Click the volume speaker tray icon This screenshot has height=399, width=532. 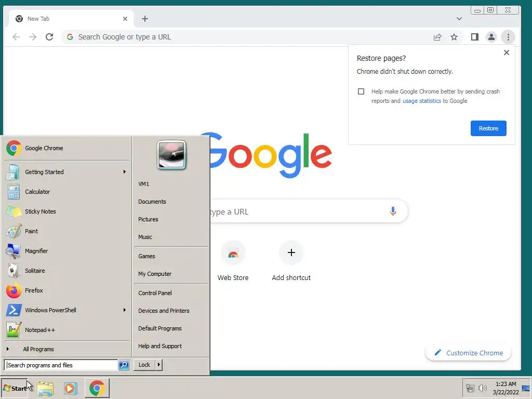click(482, 388)
